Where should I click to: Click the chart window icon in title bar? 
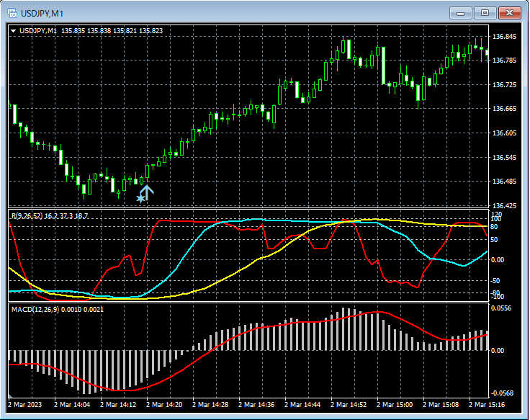pyautogui.click(x=12, y=13)
